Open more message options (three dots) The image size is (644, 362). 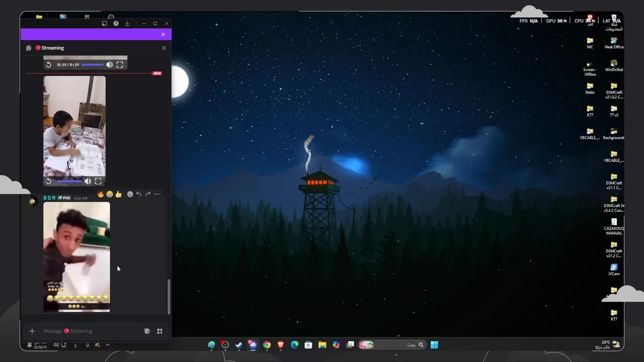pos(156,194)
